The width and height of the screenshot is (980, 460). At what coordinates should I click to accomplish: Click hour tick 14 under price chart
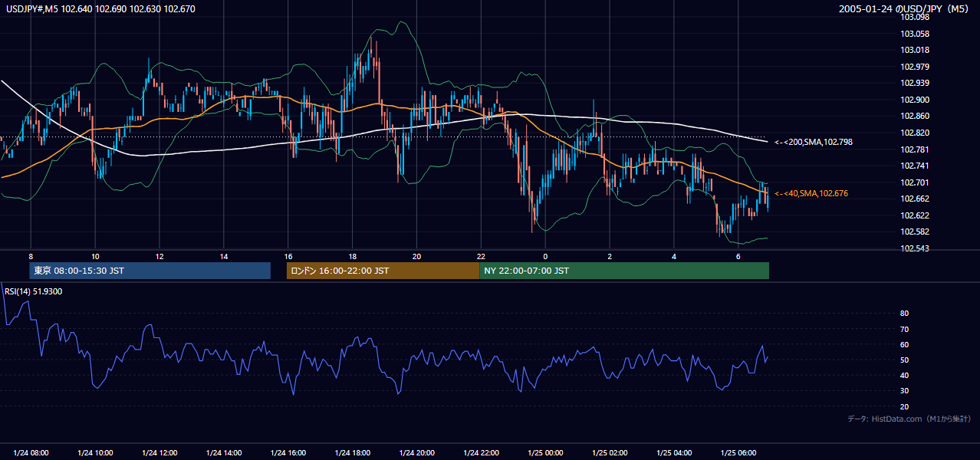coord(224,256)
